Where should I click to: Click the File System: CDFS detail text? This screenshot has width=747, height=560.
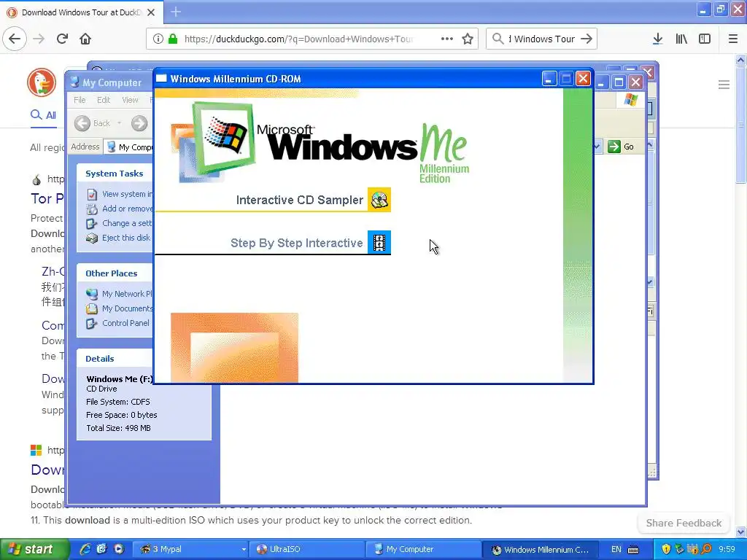[x=117, y=402]
